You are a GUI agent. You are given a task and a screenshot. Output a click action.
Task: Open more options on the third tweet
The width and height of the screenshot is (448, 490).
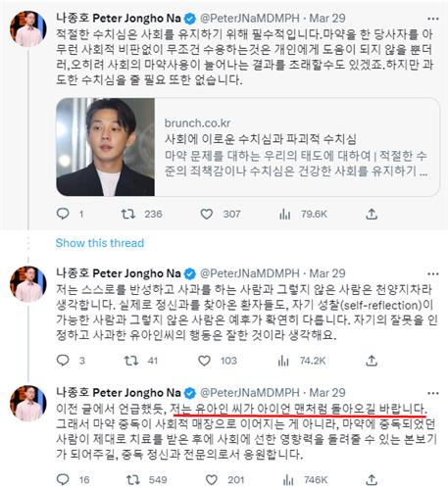pos(433,393)
